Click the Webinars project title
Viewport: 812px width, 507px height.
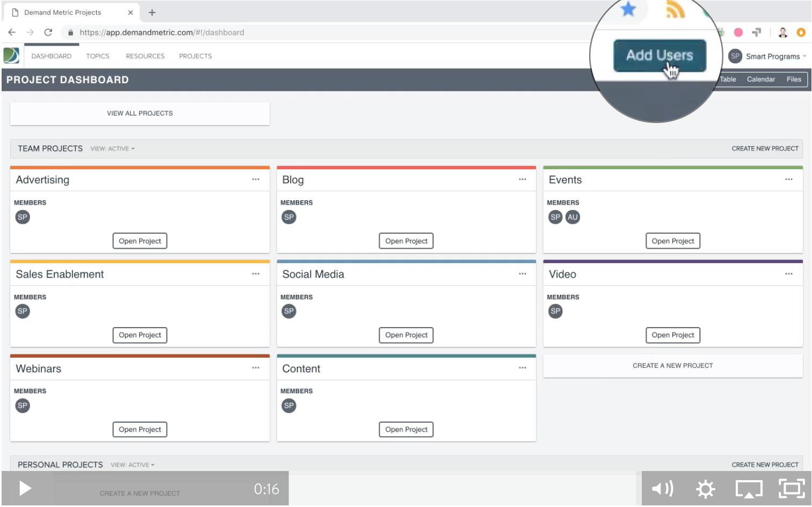click(x=38, y=369)
